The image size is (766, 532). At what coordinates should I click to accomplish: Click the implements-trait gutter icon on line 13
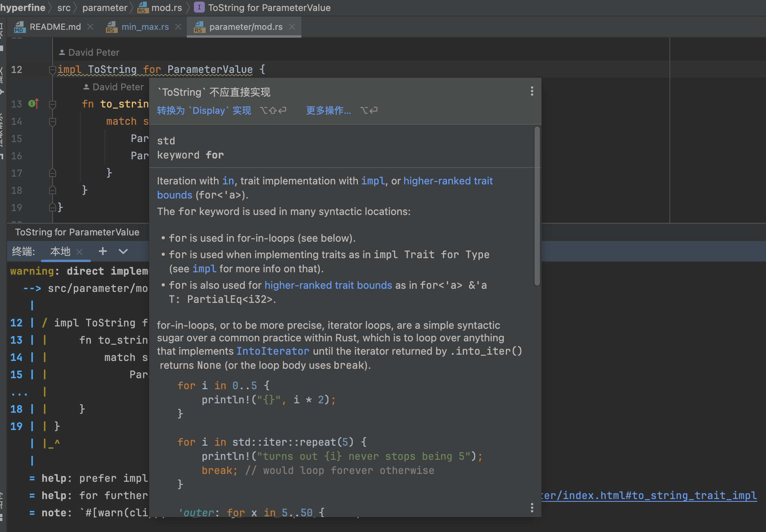click(33, 104)
